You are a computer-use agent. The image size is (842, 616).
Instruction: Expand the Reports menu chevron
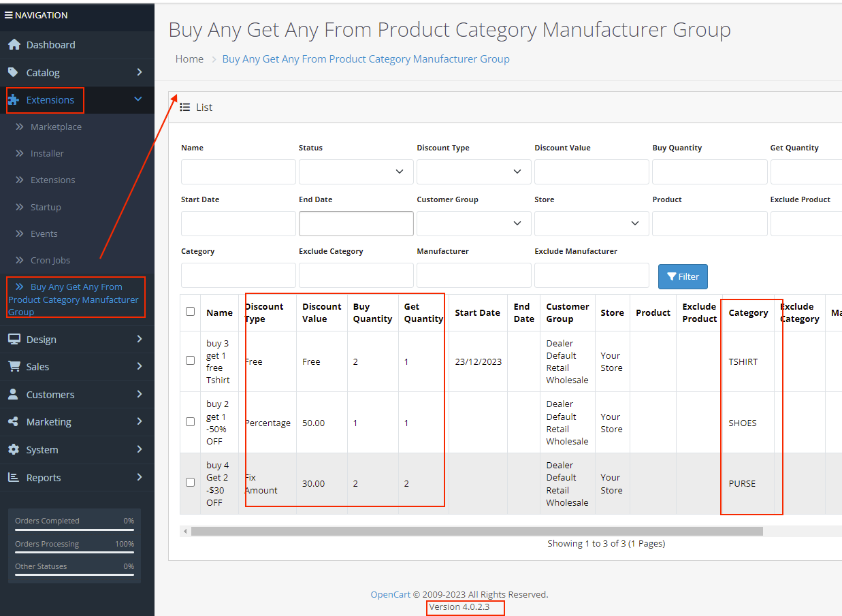[x=140, y=477]
